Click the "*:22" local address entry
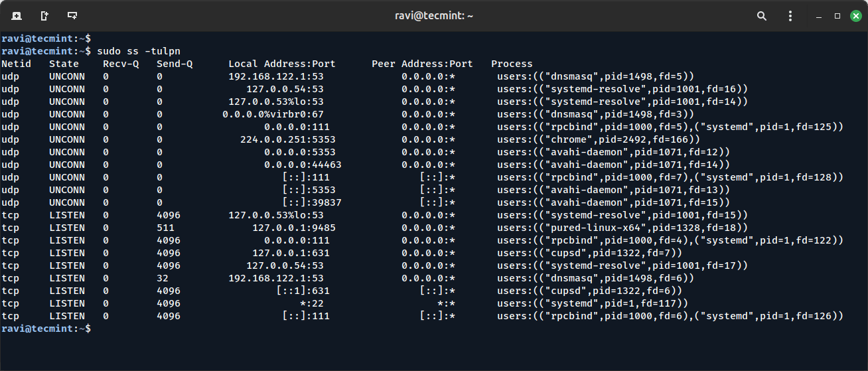The width and height of the screenshot is (868, 371). [x=311, y=303]
